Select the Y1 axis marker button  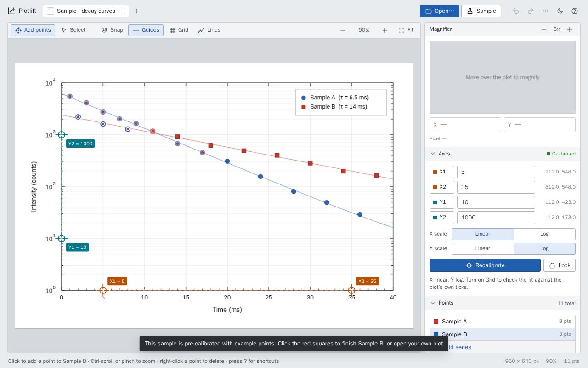pyautogui.click(x=442, y=202)
